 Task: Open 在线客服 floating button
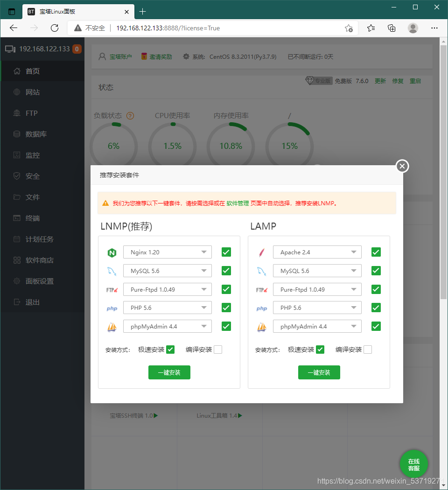[413, 464]
